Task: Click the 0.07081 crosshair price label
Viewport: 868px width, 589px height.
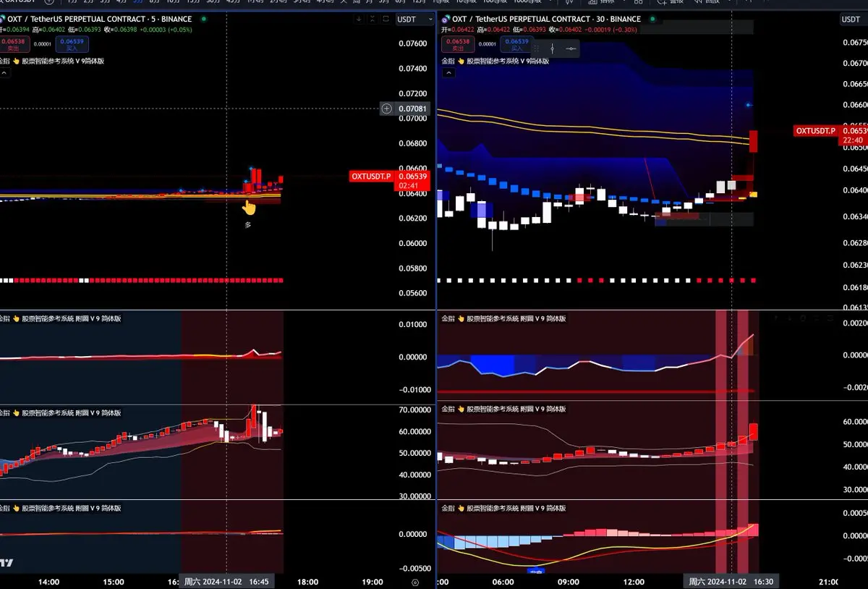Action: click(x=413, y=109)
